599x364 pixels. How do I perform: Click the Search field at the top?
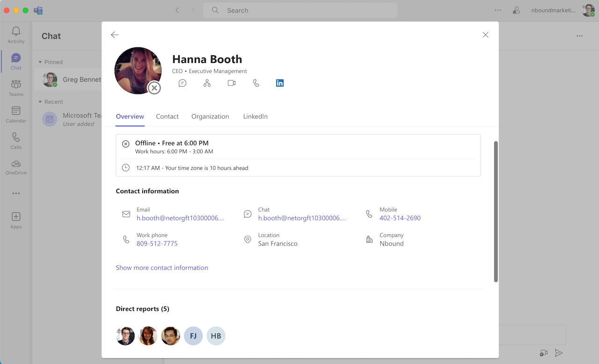click(299, 10)
